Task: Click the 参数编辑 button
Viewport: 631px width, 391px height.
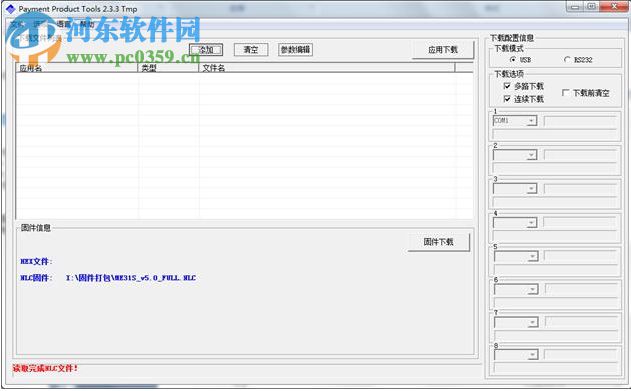Action: [x=295, y=49]
